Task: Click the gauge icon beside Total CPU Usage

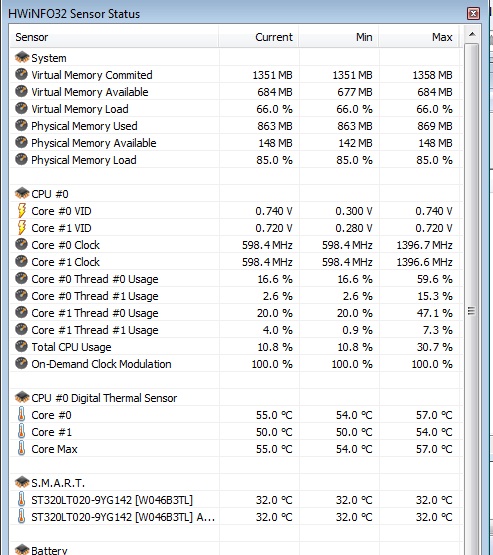Action: (22, 346)
